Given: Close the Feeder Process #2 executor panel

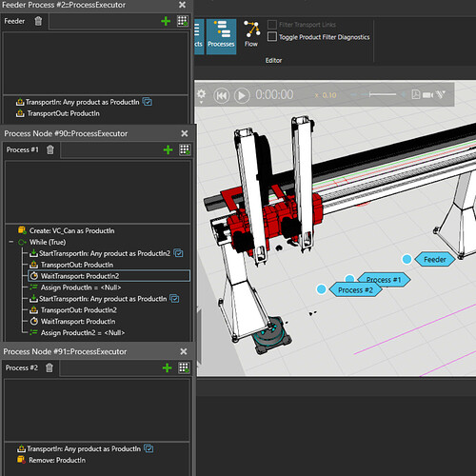Looking at the screenshot, I should tap(182, 5).
